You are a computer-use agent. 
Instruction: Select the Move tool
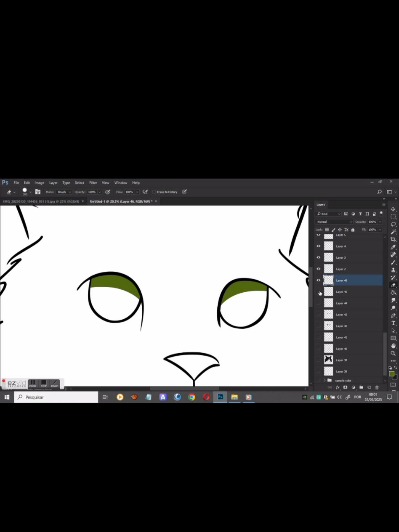click(393, 209)
